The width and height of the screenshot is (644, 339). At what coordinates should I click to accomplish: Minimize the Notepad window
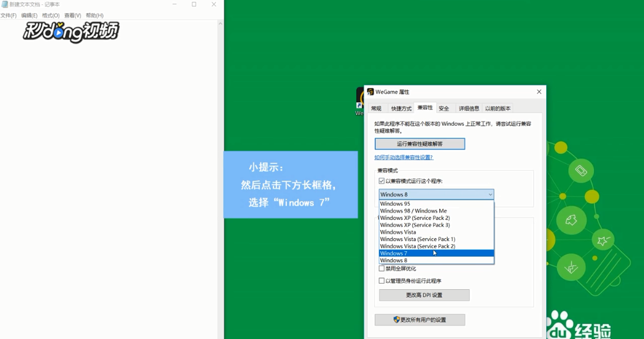174,4
